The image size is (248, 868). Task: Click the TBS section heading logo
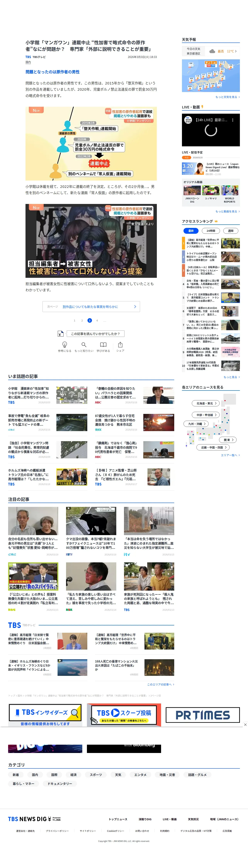click(x=14, y=625)
